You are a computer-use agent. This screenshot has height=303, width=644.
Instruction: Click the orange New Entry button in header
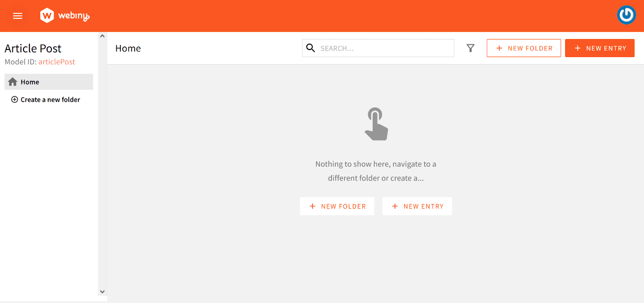pos(600,48)
